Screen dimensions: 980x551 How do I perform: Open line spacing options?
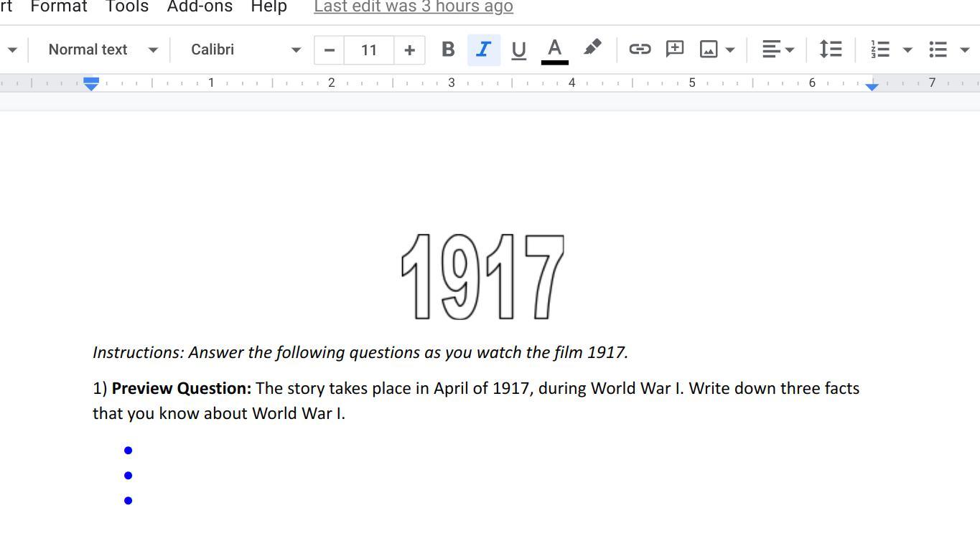point(831,50)
